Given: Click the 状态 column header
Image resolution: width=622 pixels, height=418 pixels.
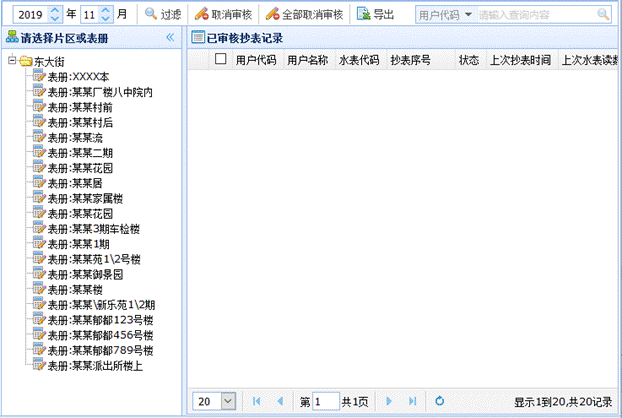Looking at the screenshot, I should point(469,60).
